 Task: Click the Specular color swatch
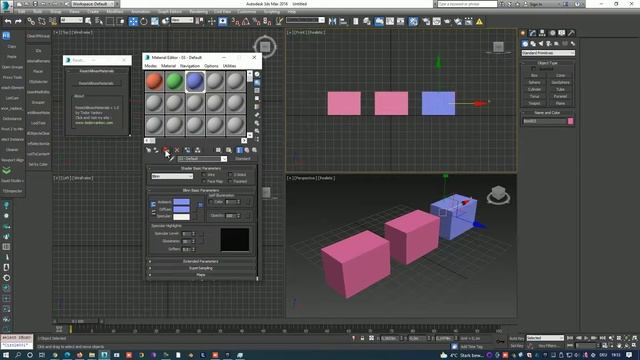[x=181, y=217]
